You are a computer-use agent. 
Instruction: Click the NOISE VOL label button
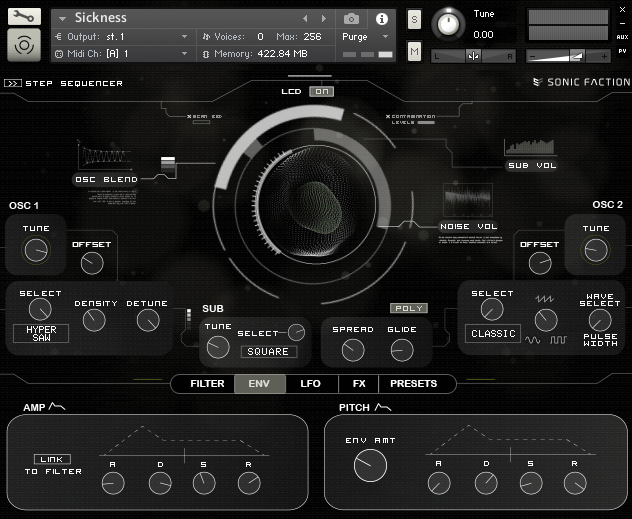[468, 227]
